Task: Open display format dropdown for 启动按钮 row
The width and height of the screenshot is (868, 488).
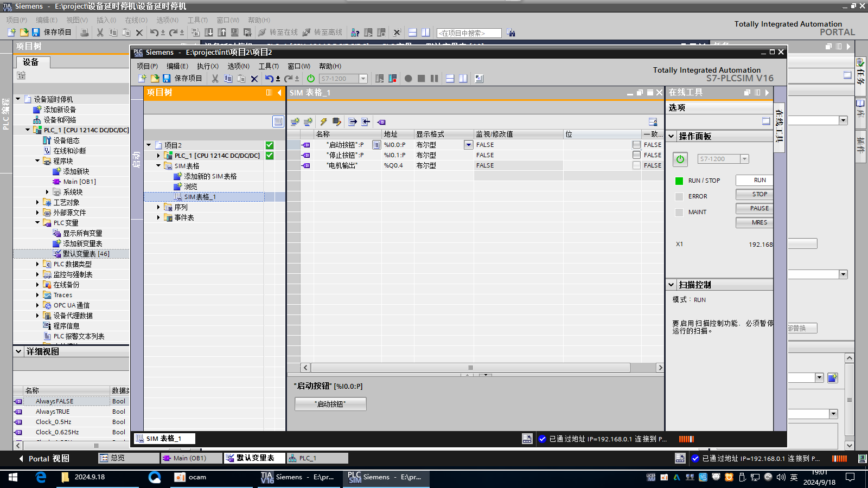Action: [x=468, y=145]
